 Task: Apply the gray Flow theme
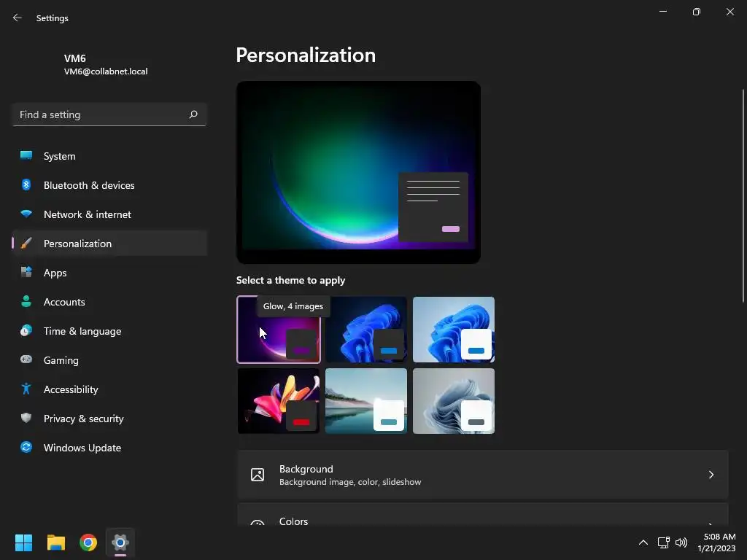454,401
